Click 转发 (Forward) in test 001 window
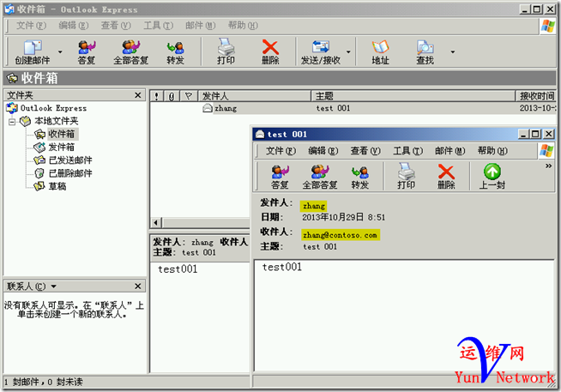Screen dimensions: 561x392 pyautogui.click(x=360, y=177)
